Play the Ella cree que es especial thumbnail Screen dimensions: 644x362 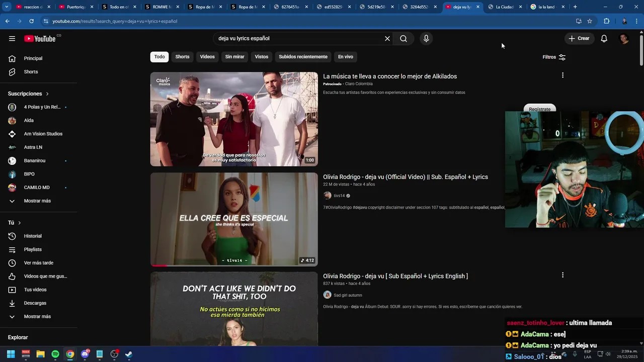(234, 220)
